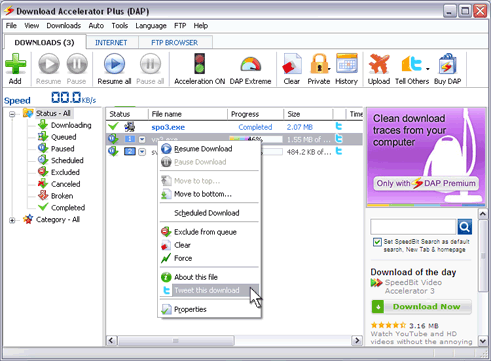491x361 pixels.
Task: Click the blue magnifier search button
Action: pos(465,227)
